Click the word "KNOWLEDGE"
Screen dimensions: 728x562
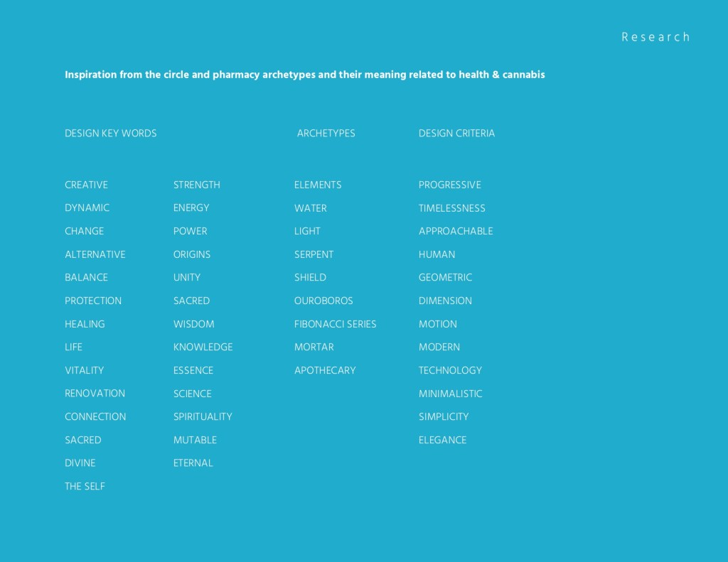tap(203, 347)
